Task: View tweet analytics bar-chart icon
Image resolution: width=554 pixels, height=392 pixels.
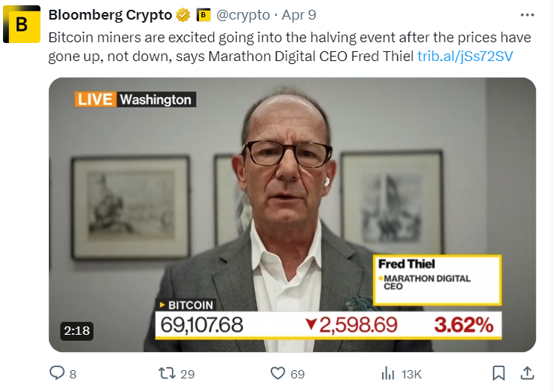Action: click(x=389, y=372)
